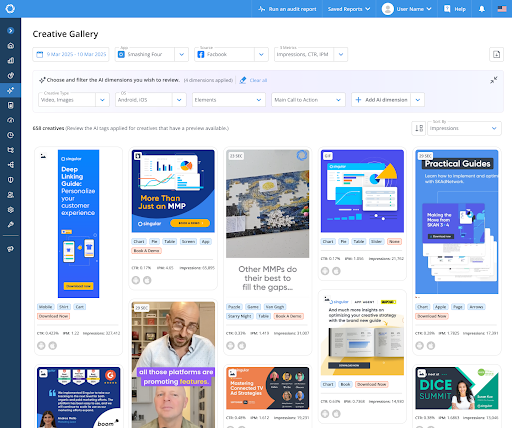Viewport: 512px width, 428px height.
Task: Select first circle under brand new guide creative
Action: pyautogui.click(x=325, y=414)
